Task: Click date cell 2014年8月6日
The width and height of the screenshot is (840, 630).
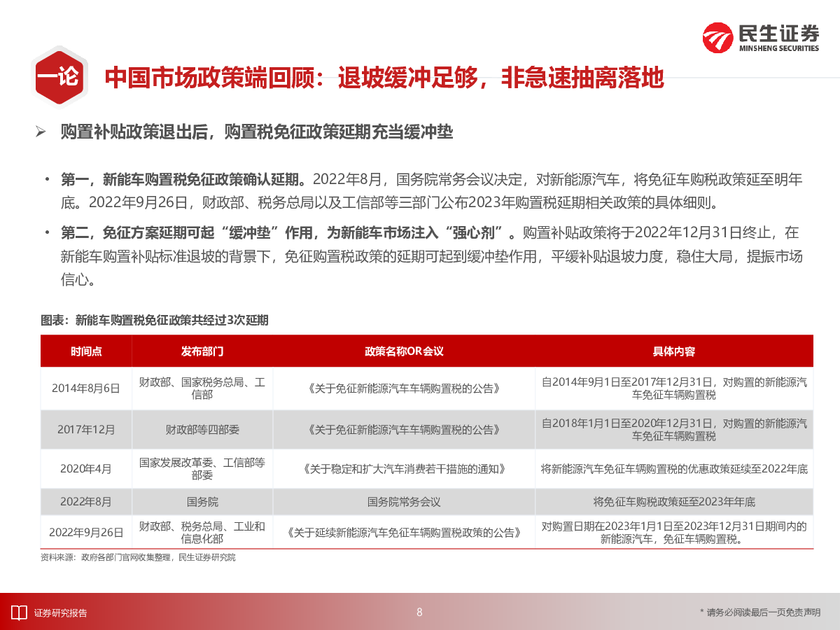Action: click(86, 388)
